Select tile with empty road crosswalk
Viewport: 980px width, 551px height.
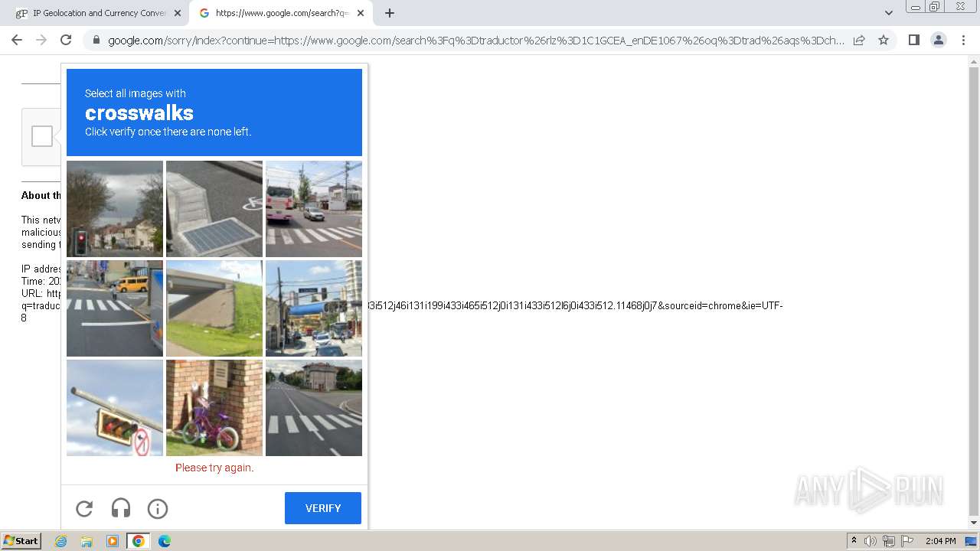pos(314,408)
